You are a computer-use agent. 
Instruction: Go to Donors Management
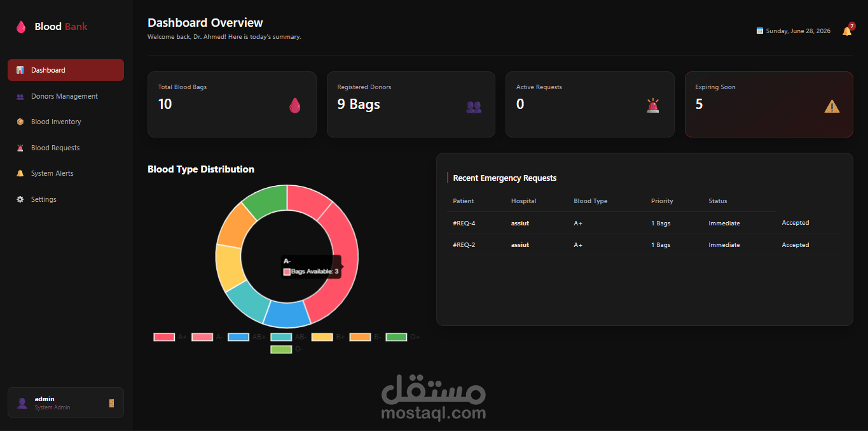click(x=65, y=96)
